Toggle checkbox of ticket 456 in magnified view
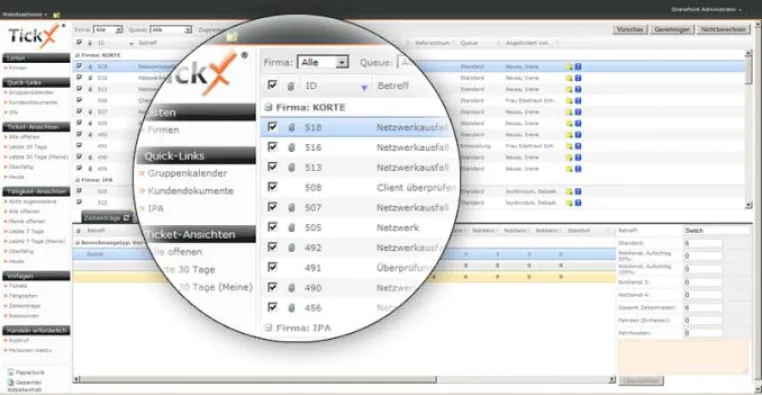The height and width of the screenshot is (395, 762). click(x=272, y=307)
